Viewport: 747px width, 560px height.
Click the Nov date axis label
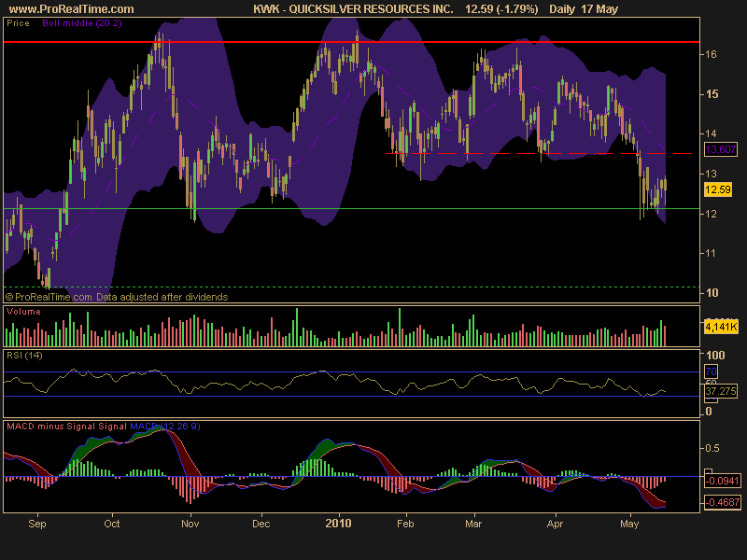click(190, 524)
